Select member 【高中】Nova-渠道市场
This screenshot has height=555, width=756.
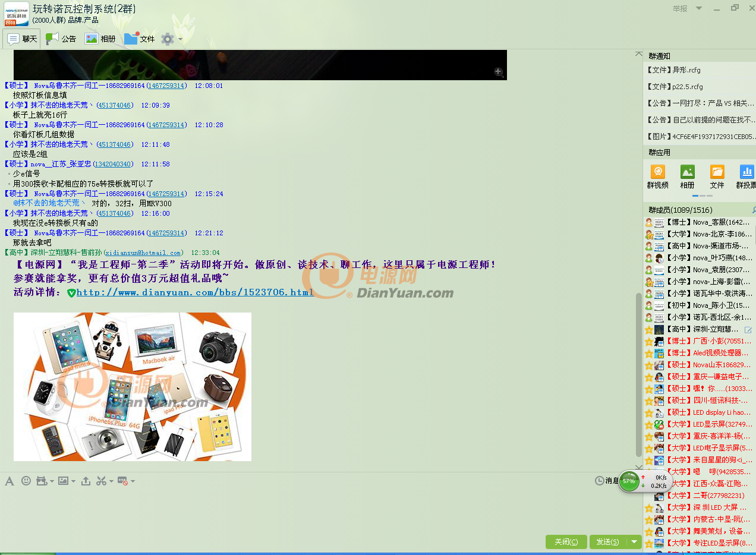700,246
